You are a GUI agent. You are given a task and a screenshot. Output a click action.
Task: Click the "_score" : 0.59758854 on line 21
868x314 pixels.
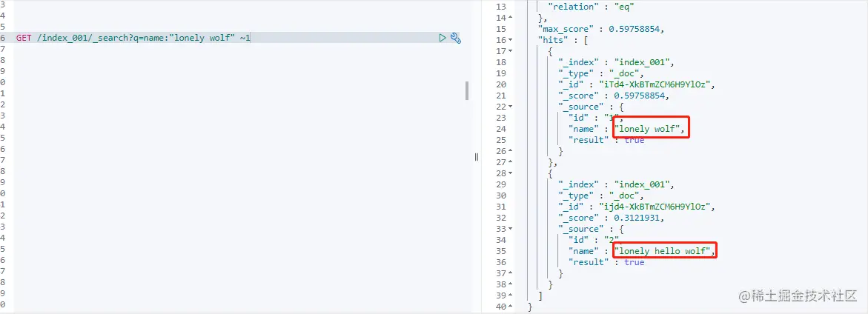point(613,96)
